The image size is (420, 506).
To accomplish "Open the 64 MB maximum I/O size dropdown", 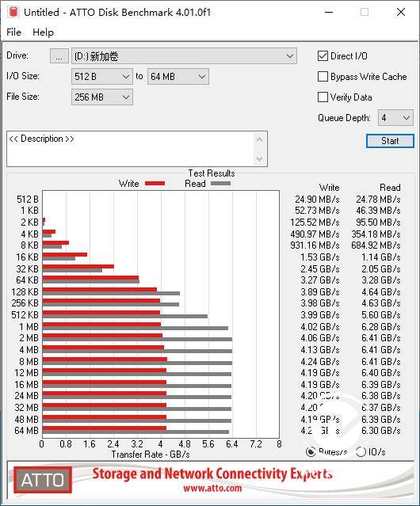I will click(x=178, y=77).
